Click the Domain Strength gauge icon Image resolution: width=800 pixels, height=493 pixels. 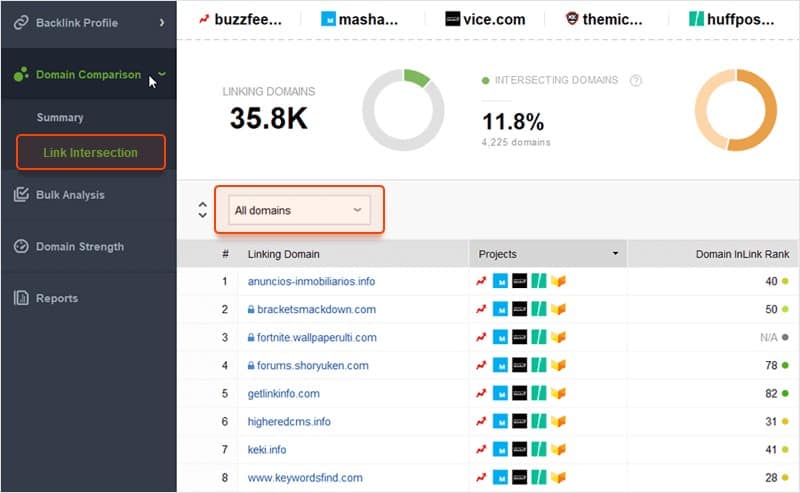pyautogui.click(x=21, y=246)
